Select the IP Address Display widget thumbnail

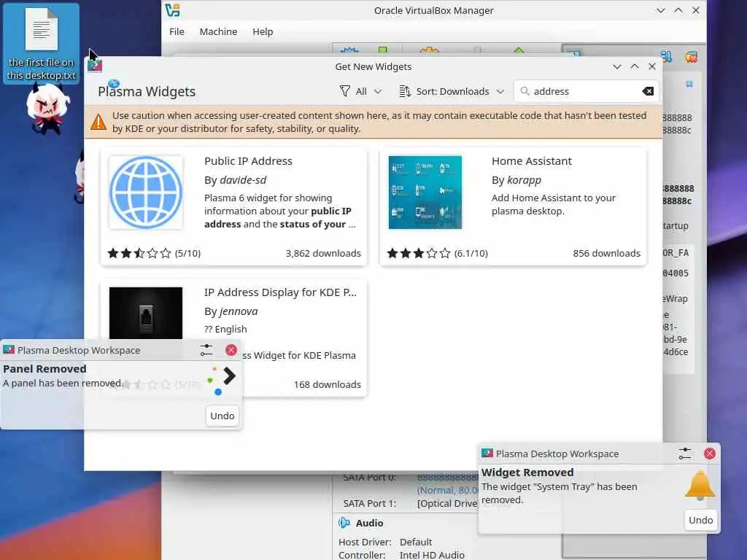coord(146,313)
